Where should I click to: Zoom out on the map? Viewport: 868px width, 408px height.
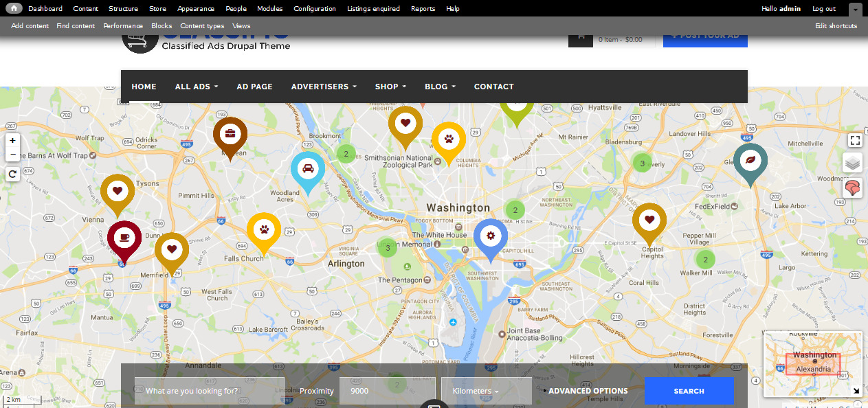(12, 154)
